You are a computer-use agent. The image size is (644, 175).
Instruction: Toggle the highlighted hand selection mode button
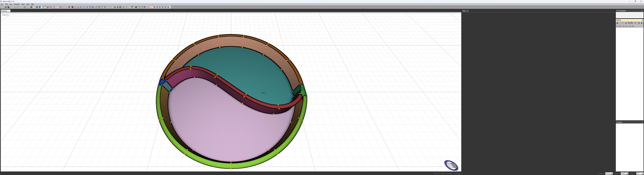[57, 7]
